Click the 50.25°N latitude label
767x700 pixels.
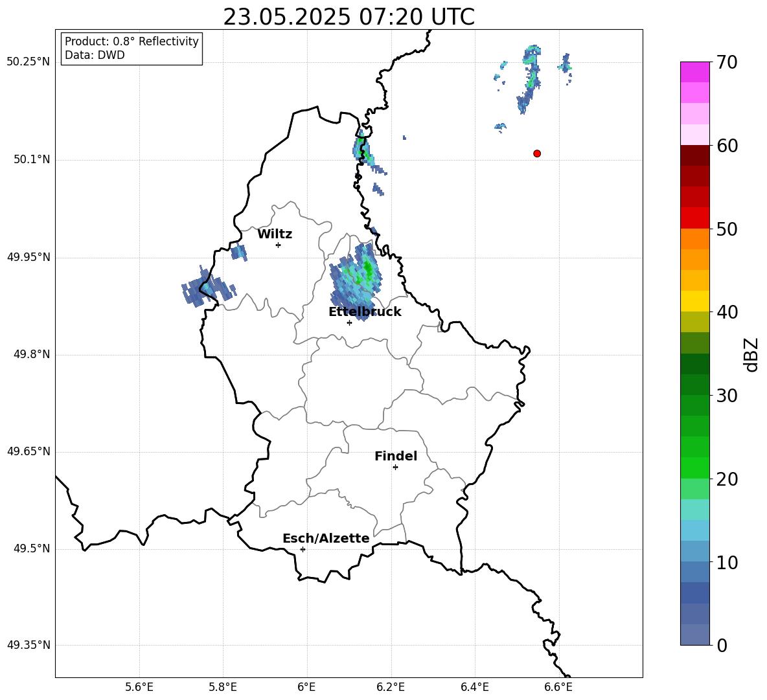(29, 62)
